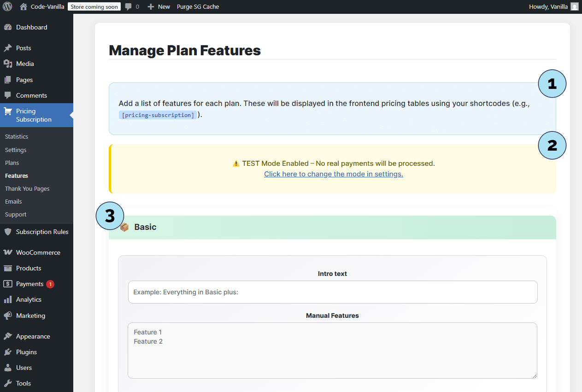The width and height of the screenshot is (582, 392).
Task: Click the Dashboard gauge icon
Action: [x=8, y=27]
